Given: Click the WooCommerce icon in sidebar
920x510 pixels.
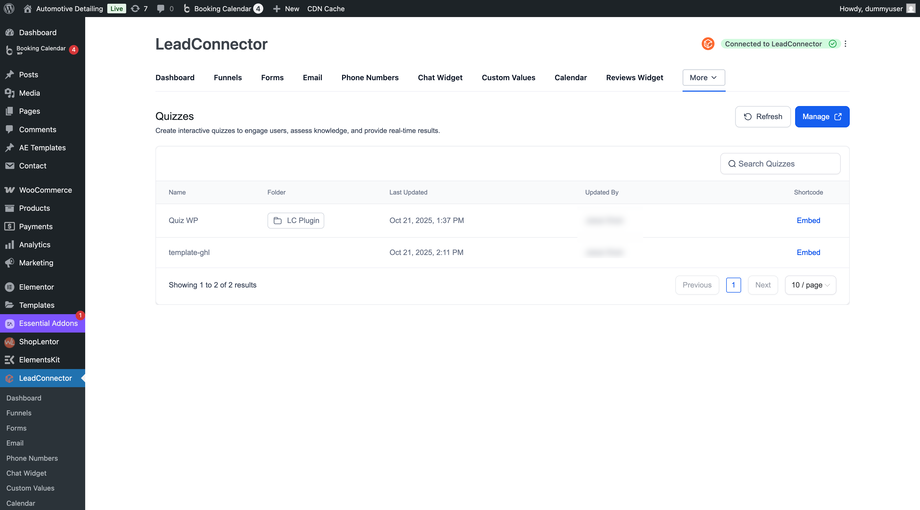Looking at the screenshot, I should coord(10,190).
